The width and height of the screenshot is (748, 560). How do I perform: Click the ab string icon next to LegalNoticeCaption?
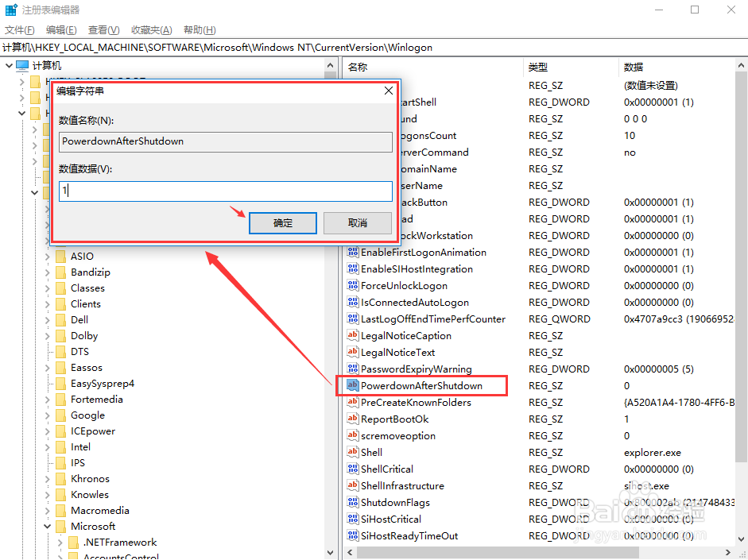352,335
